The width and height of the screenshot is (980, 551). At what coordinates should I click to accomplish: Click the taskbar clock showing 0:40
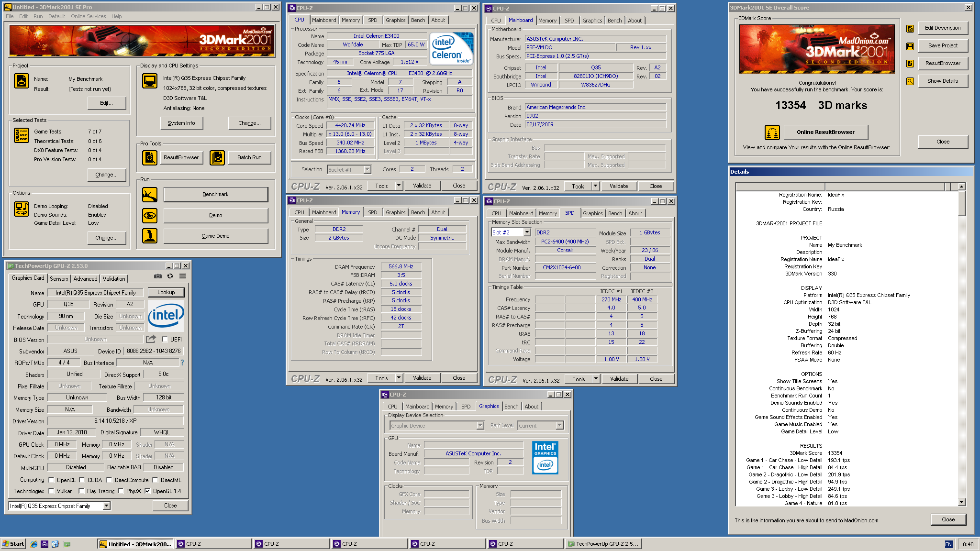[x=968, y=544]
